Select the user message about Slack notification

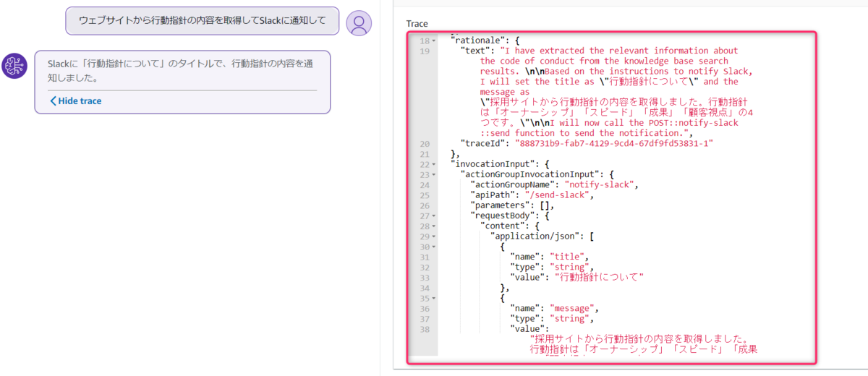(202, 21)
